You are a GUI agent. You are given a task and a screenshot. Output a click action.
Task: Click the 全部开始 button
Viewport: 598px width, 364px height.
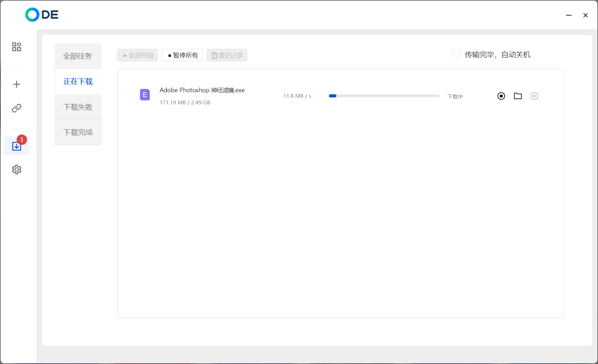click(x=138, y=55)
